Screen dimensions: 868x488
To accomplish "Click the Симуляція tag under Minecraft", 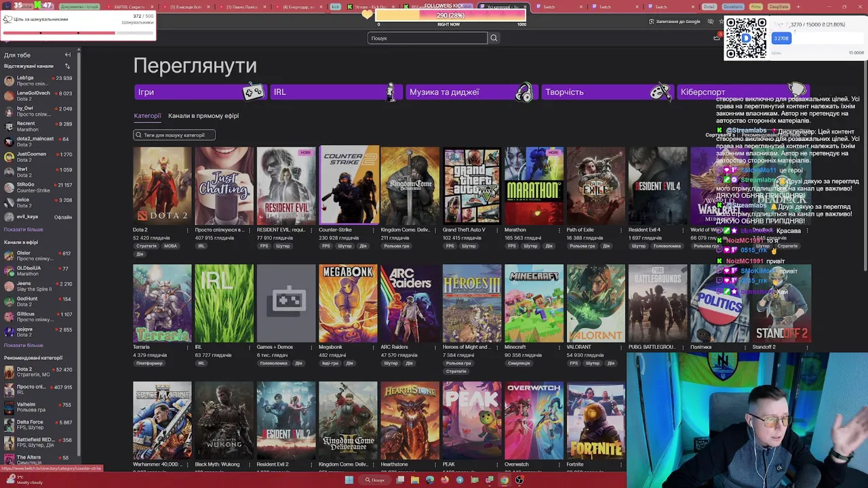I will [x=519, y=363].
